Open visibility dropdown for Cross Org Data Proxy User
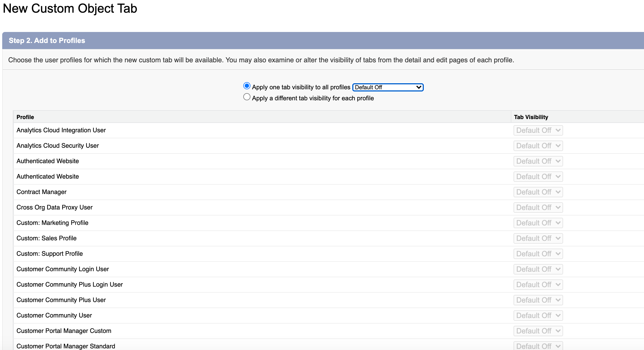The image size is (644, 350). point(538,208)
